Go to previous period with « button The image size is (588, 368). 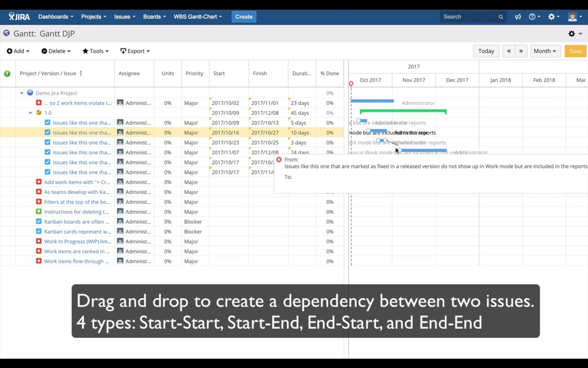[509, 51]
